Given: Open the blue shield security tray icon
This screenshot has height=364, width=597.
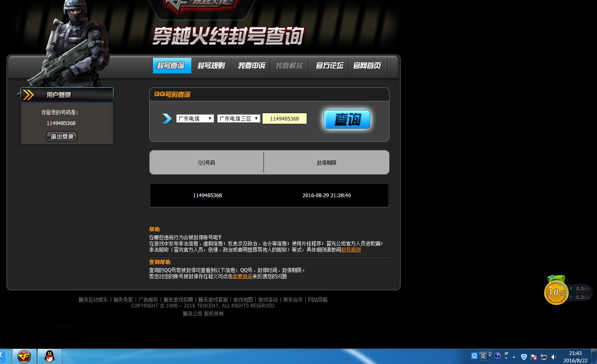Looking at the screenshot, I should pyautogui.click(x=524, y=357).
